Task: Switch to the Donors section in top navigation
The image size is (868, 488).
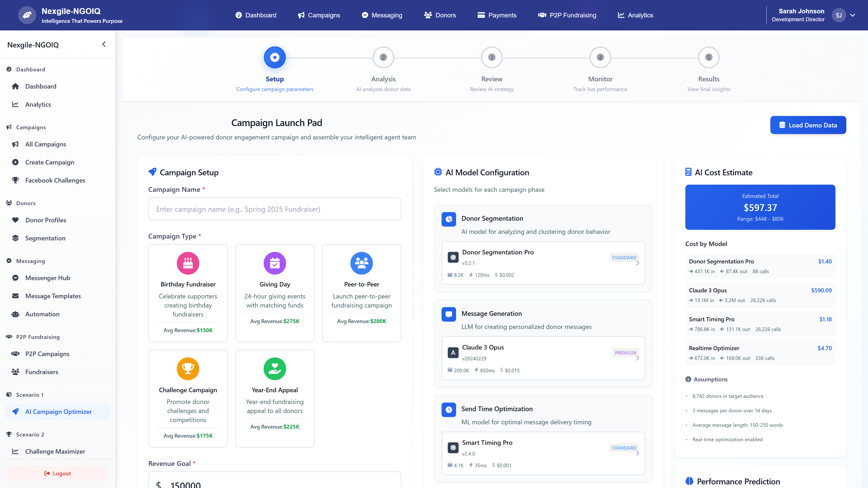Action: (440, 15)
